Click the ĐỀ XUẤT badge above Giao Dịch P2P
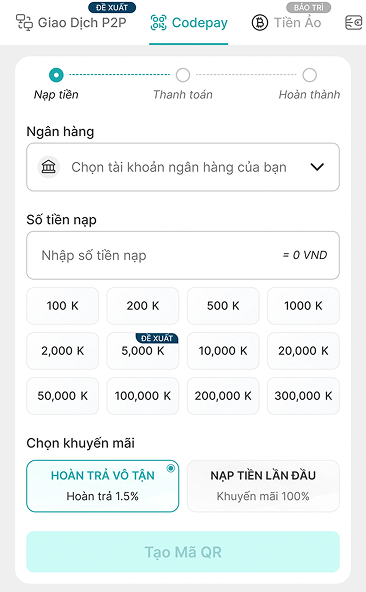366x592 pixels. (x=112, y=7)
